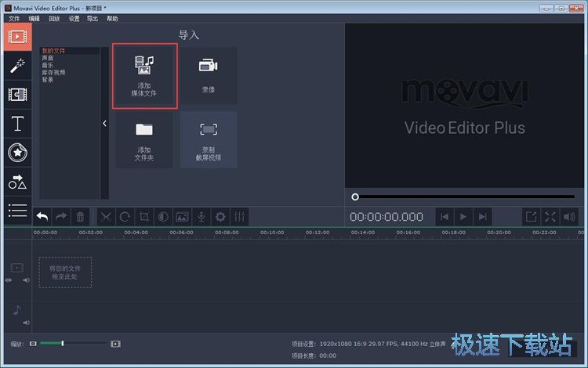Mute the video track
The height and width of the screenshot is (368, 588).
click(x=26, y=280)
